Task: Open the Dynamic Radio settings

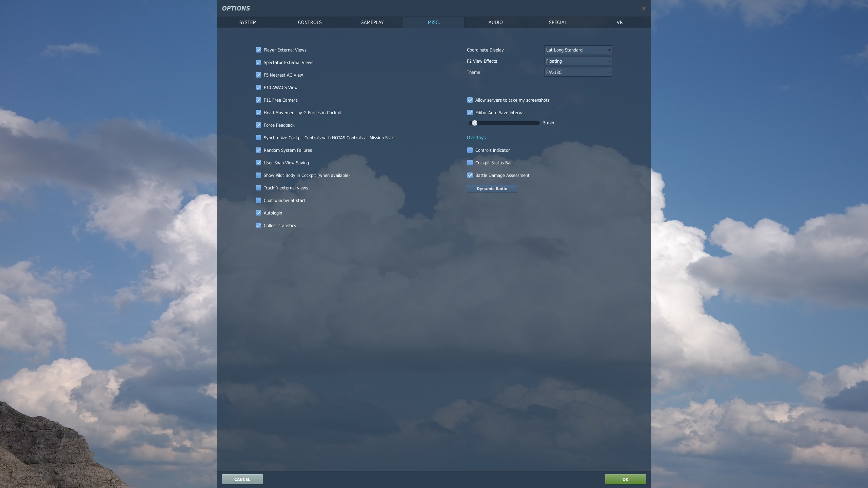Action: click(492, 189)
